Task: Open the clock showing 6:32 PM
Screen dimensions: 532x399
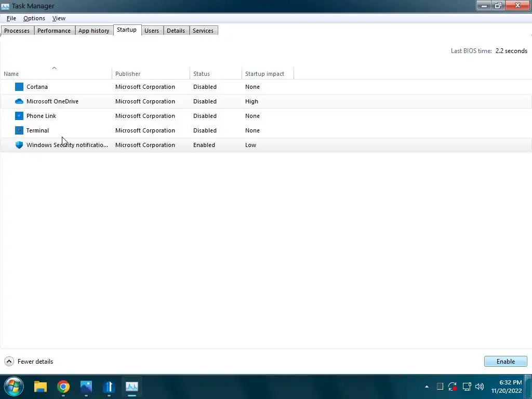Action: (506, 387)
